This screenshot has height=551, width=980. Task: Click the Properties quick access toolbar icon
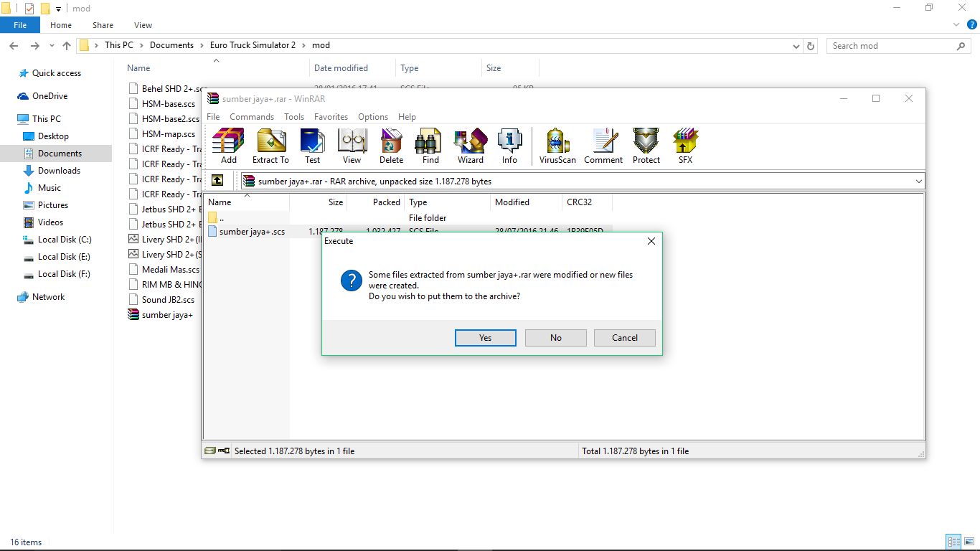[x=29, y=9]
